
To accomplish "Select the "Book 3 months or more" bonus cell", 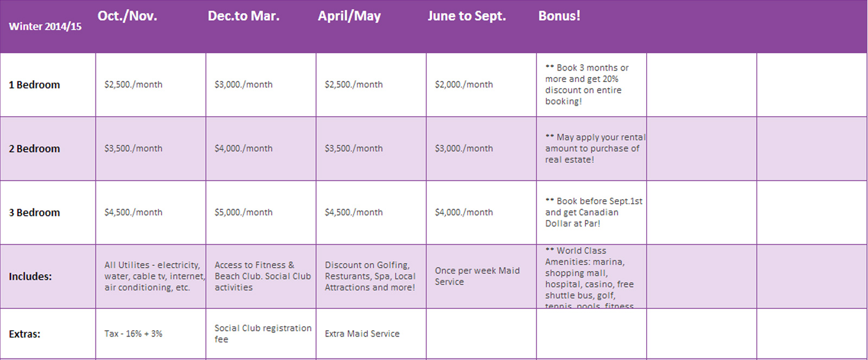I will tap(587, 85).
